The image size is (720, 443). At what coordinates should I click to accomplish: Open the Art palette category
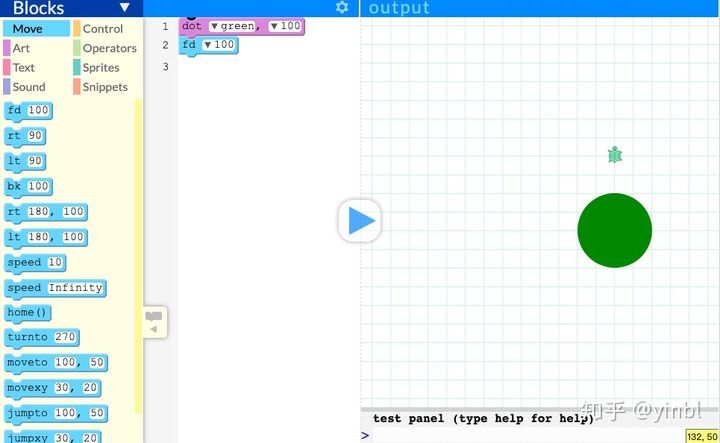(x=36, y=48)
